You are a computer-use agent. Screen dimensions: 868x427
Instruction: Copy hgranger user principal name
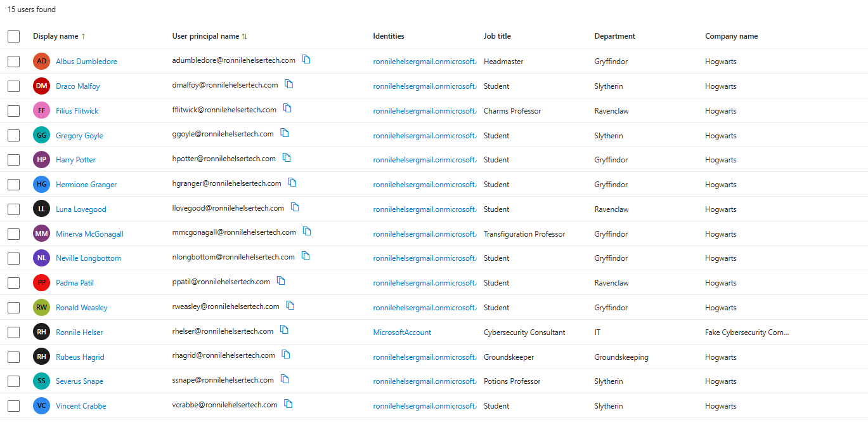tap(292, 182)
